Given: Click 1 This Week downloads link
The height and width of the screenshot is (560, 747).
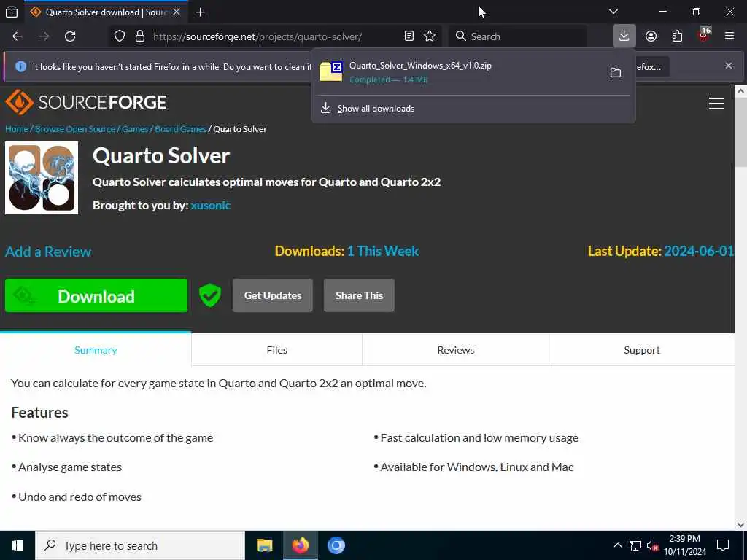Looking at the screenshot, I should (x=383, y=251).
